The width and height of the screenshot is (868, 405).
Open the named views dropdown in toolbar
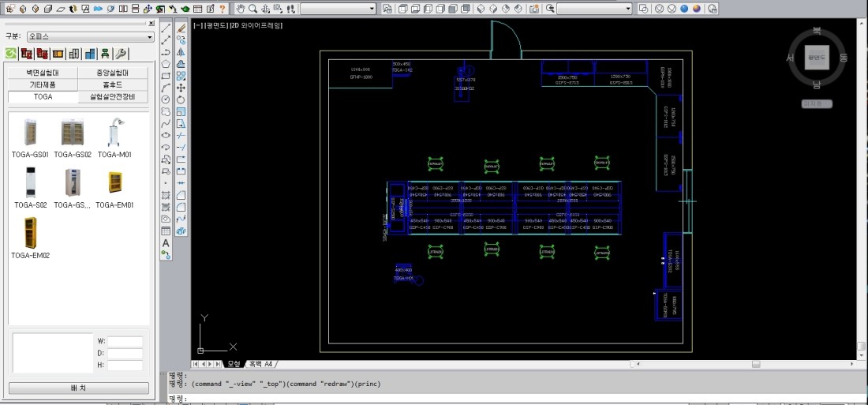(x=594, y=9)
